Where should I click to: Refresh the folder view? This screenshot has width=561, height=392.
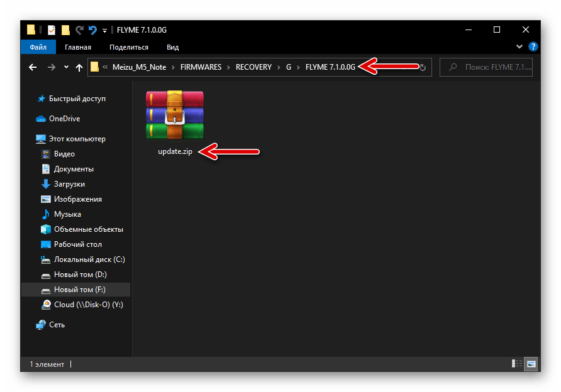[x=423, y=67]
